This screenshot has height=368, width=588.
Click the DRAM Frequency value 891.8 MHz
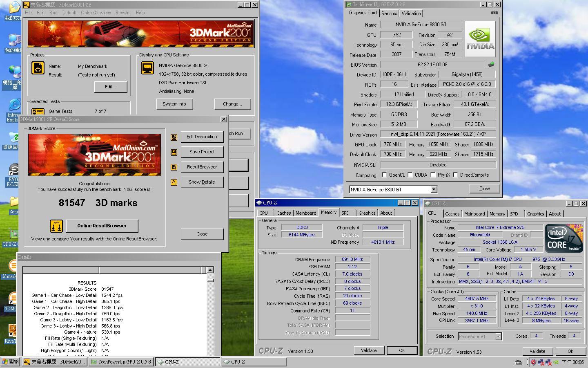coord(352,260)
